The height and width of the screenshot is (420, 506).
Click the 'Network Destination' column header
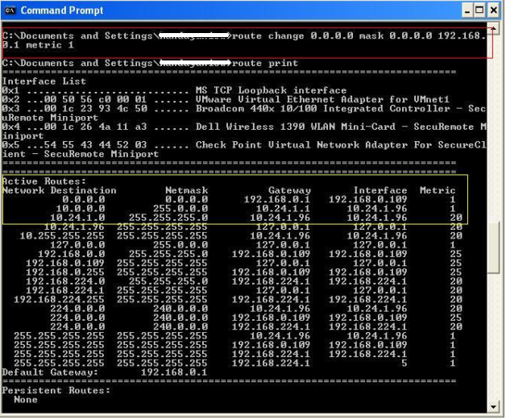[x=59, y=191]
